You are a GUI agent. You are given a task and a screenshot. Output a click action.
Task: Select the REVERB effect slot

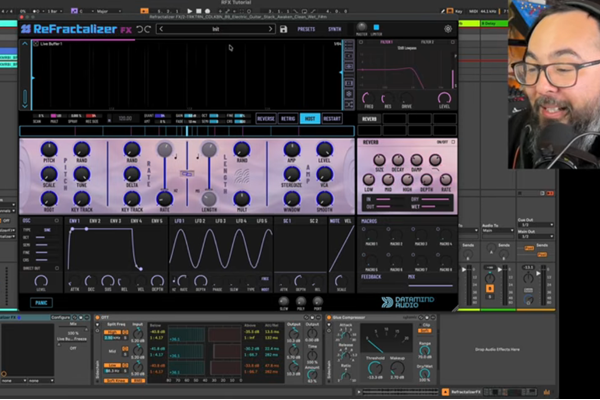point(369,119)
